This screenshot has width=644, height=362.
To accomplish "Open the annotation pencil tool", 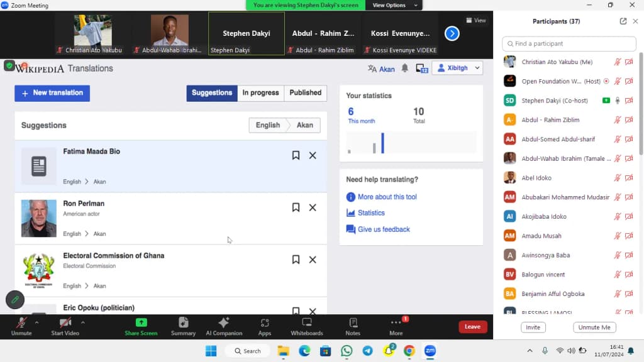I will [x=15, y=300].
